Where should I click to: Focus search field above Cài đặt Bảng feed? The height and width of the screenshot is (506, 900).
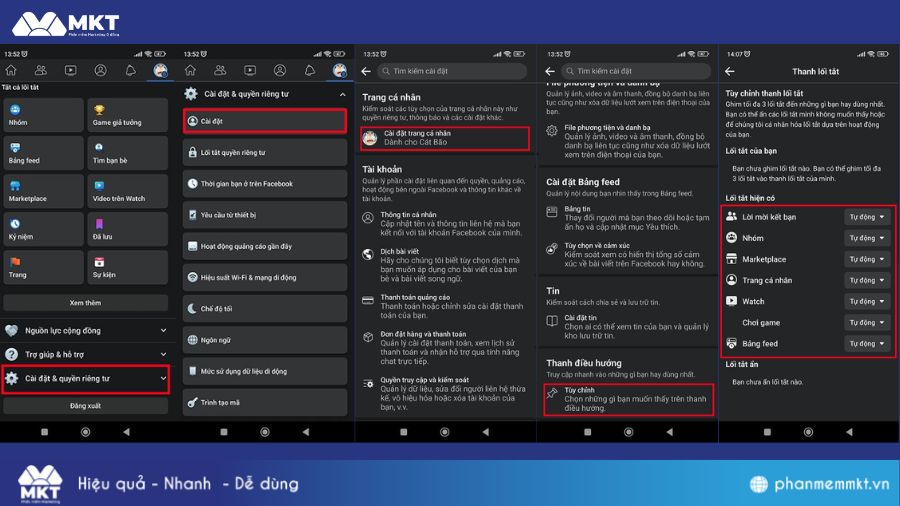(x=635, y=71)
